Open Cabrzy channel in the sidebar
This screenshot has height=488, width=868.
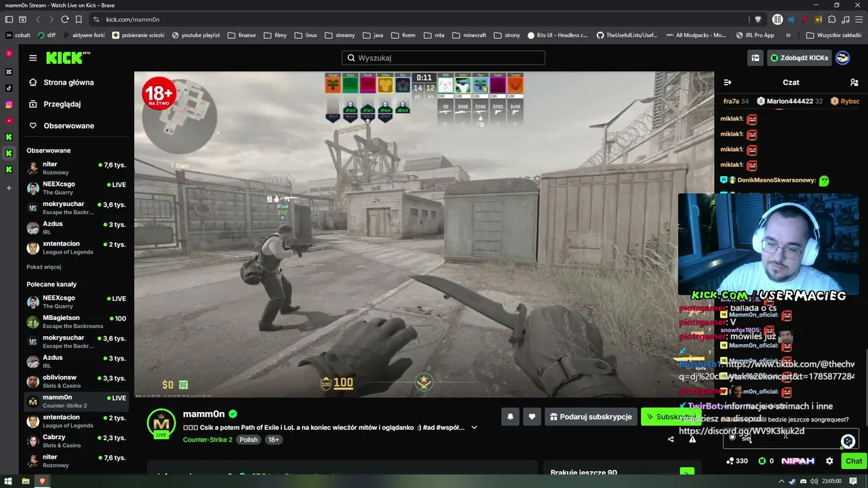(76, 441)
